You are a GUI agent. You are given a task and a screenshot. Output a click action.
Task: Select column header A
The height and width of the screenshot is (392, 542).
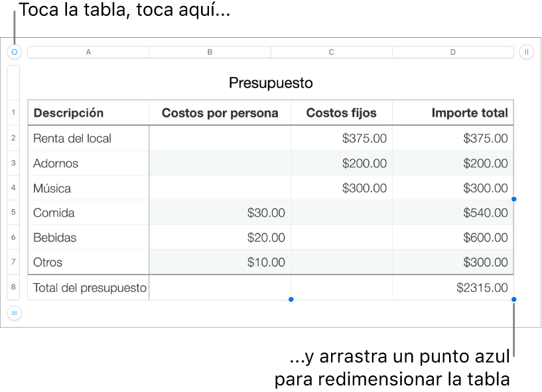tap(88, 51)
